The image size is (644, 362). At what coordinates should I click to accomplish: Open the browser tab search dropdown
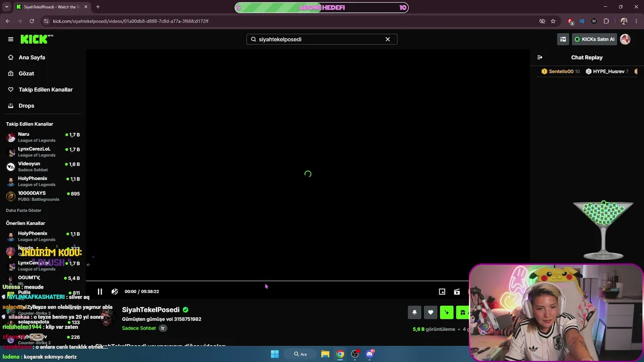[7, 7]
